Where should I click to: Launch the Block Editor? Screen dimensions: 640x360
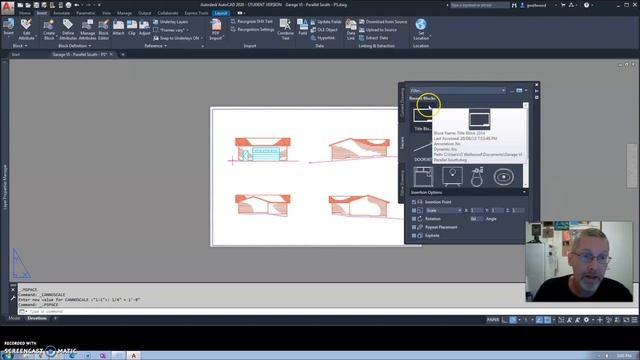click(104, 29)
